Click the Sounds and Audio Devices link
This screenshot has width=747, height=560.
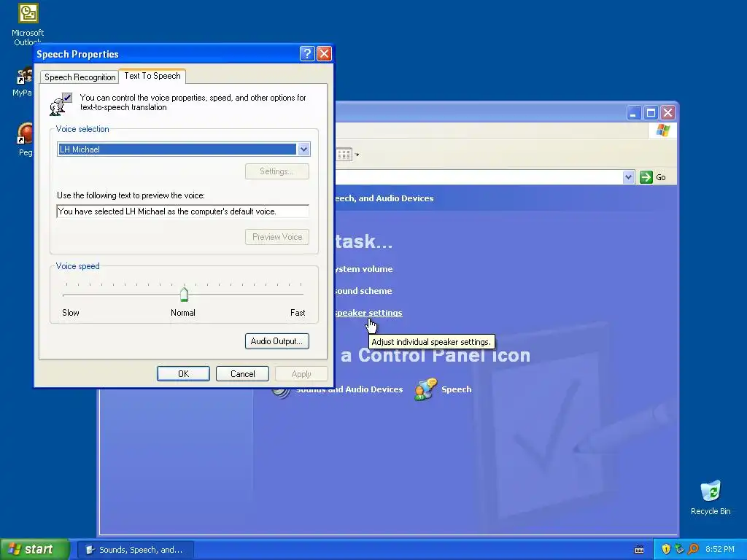tap(349, 389)
